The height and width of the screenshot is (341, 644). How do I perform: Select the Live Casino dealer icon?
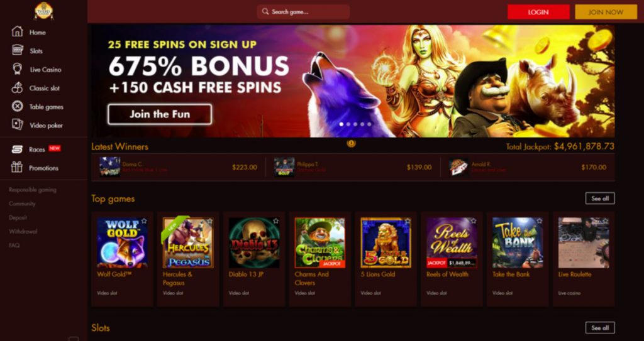17,69
